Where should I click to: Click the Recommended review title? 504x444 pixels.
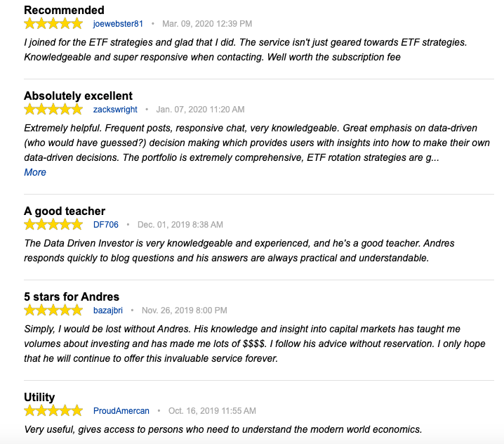point(64,10)
